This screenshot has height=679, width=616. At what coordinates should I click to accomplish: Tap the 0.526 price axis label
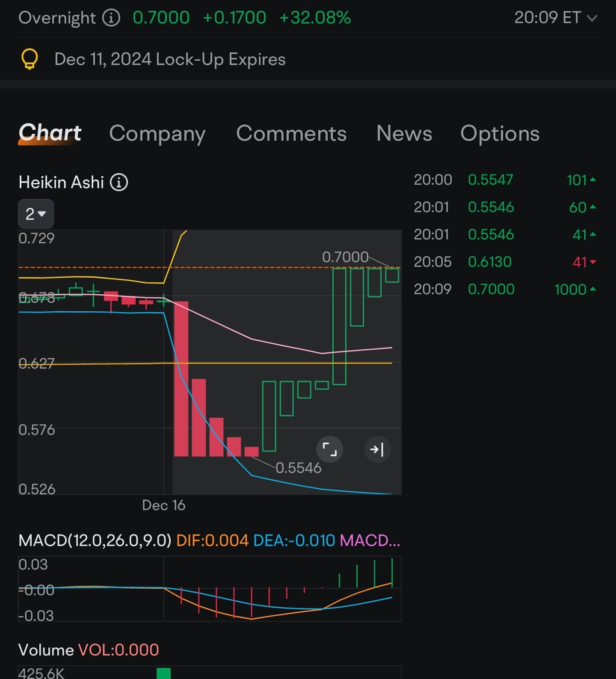[37, 489]
